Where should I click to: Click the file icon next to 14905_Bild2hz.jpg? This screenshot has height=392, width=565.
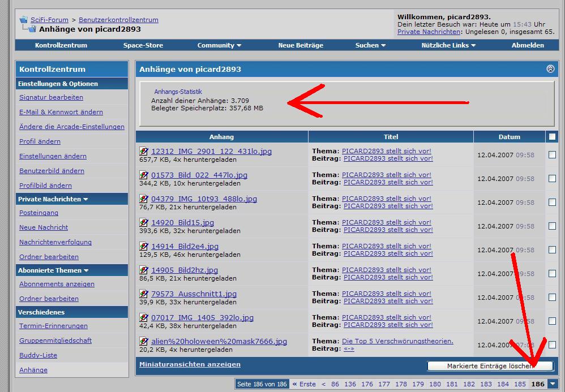(144, 270)
